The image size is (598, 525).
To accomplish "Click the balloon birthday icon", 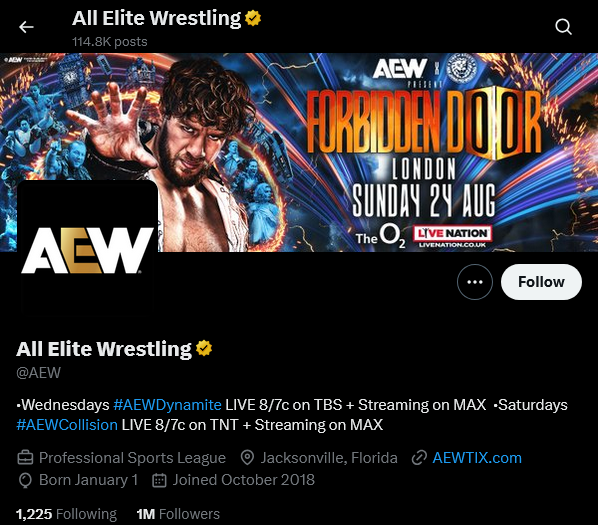I will tap(25, 480).
